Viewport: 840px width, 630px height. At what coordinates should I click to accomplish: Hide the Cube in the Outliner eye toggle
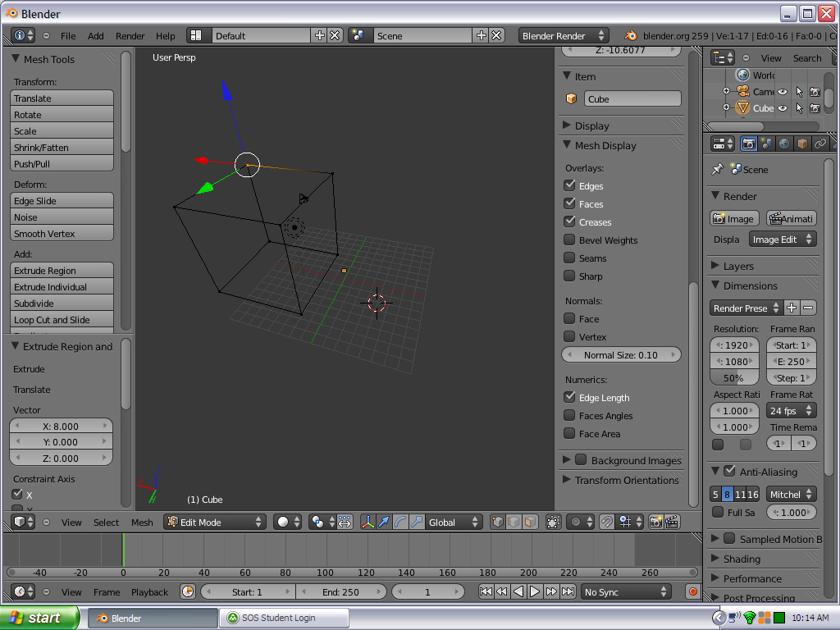pos(783,107)
